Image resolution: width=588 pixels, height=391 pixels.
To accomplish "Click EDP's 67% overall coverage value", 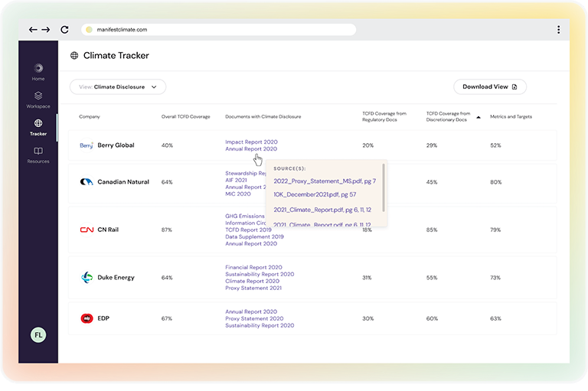I will (x=166, y=318).
